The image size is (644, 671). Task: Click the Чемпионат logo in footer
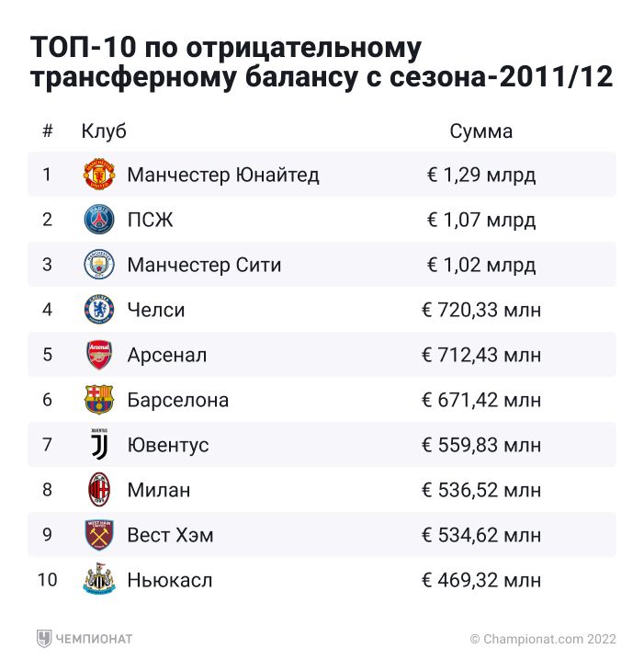(x=85, y=639)
